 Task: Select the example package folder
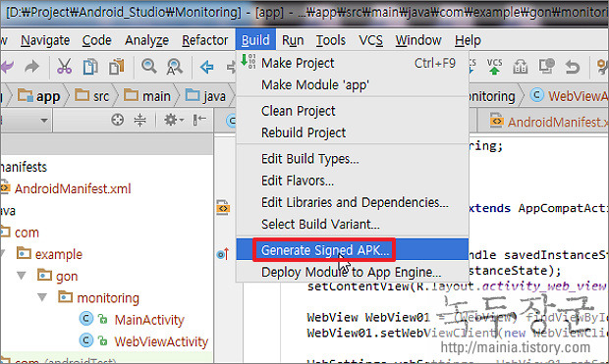[50, 254]
